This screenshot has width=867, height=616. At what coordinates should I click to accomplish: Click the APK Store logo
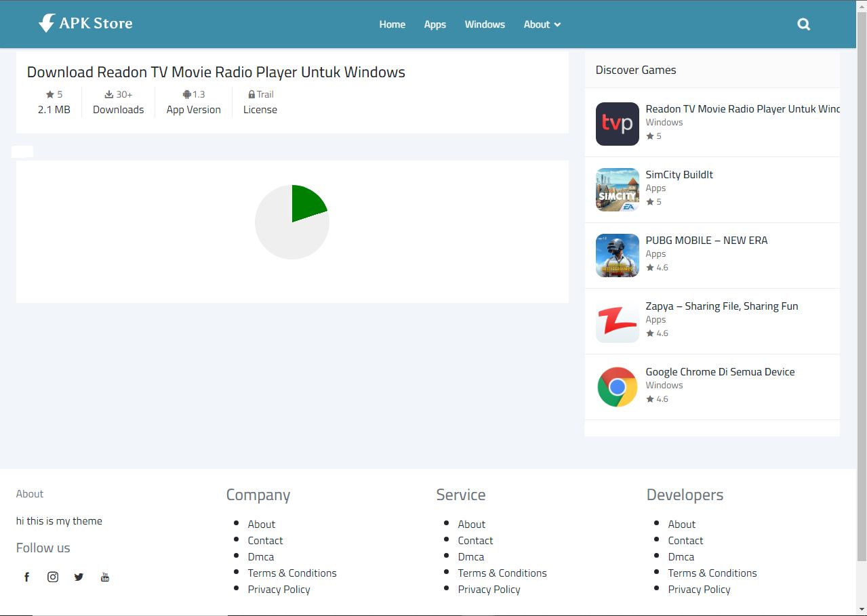pyautogui.click(x=85, y=24)
